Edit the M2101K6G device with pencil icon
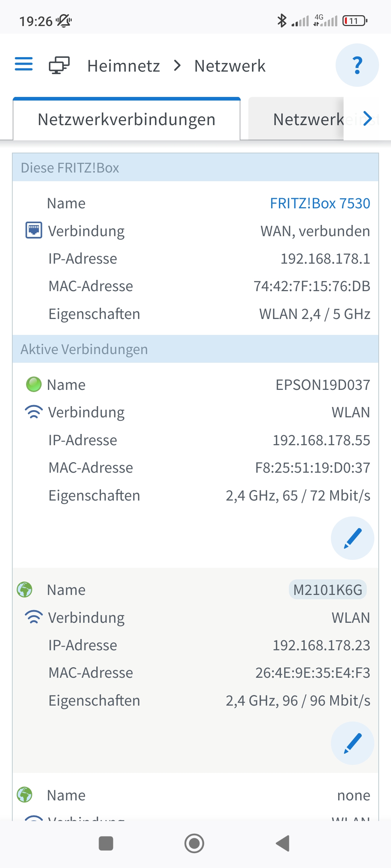This screenshot has height=868, width=391. click(x=352, y=743)
